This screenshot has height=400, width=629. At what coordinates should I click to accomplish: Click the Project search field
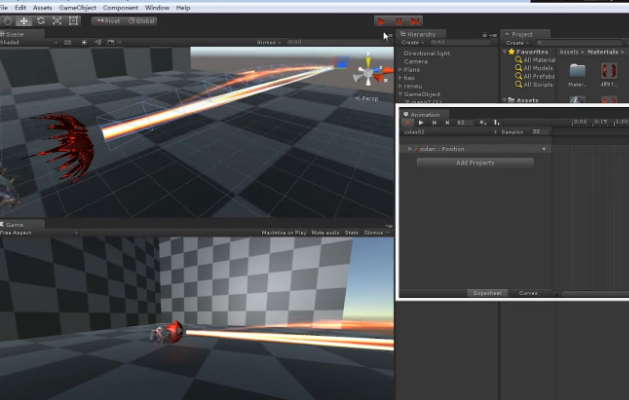580,43
